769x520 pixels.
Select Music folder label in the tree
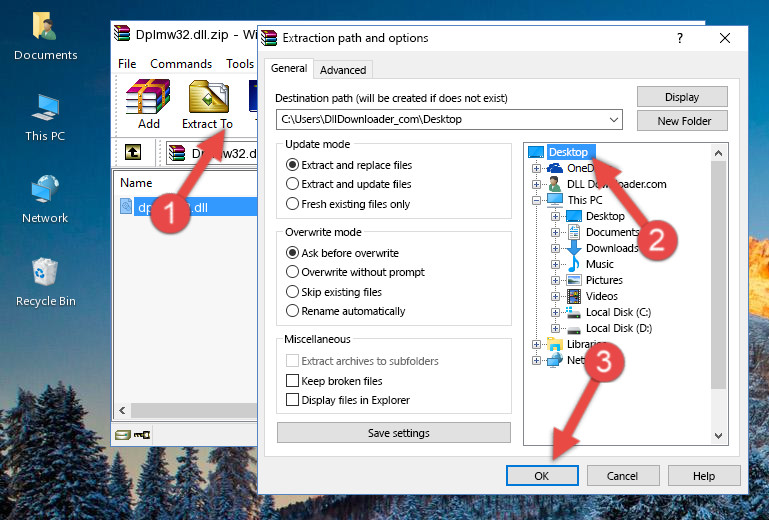(x=599, y=264)
